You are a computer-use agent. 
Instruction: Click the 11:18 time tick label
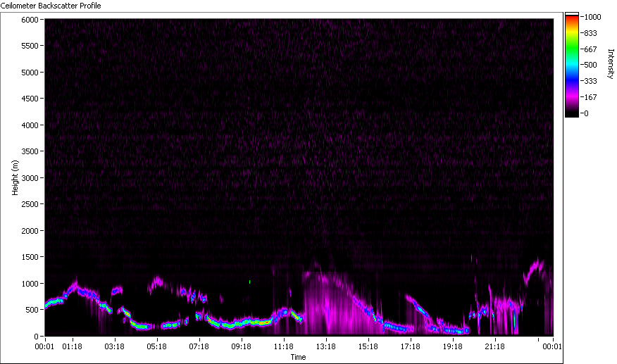(x=283, y=346)
